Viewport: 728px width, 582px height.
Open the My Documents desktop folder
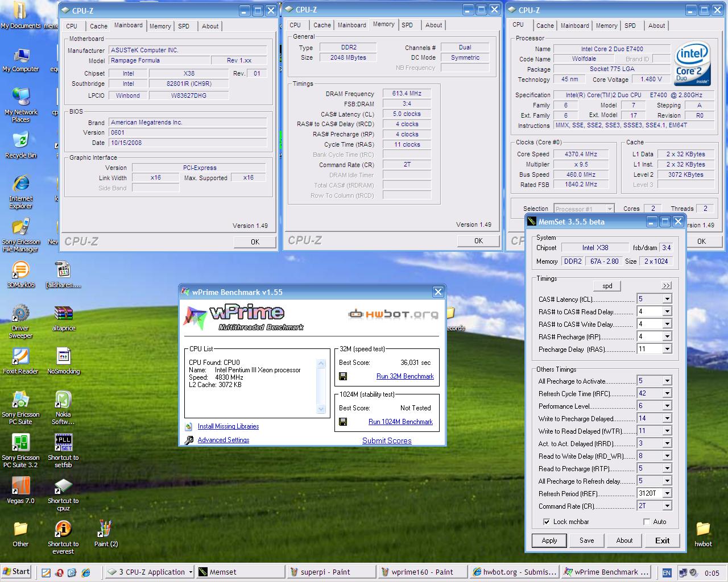point(20,16)
